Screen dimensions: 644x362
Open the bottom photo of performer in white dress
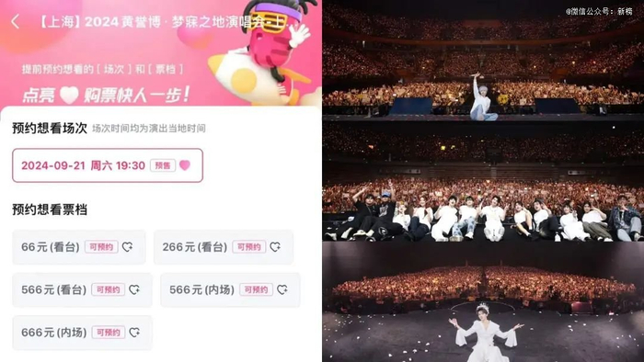(x=483, y=301)
